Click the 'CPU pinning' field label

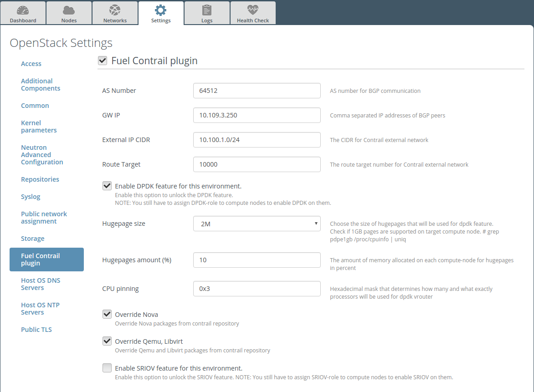(120, 289)
